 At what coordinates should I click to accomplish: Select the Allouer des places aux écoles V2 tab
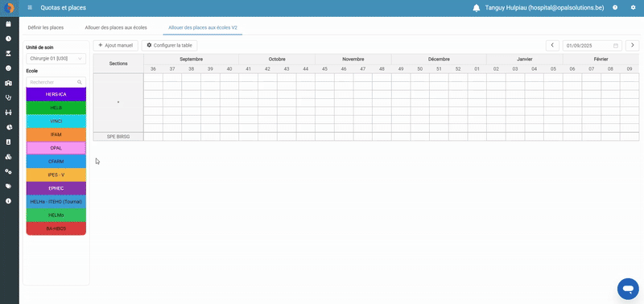pyautogui.click(x=203, y=27)
